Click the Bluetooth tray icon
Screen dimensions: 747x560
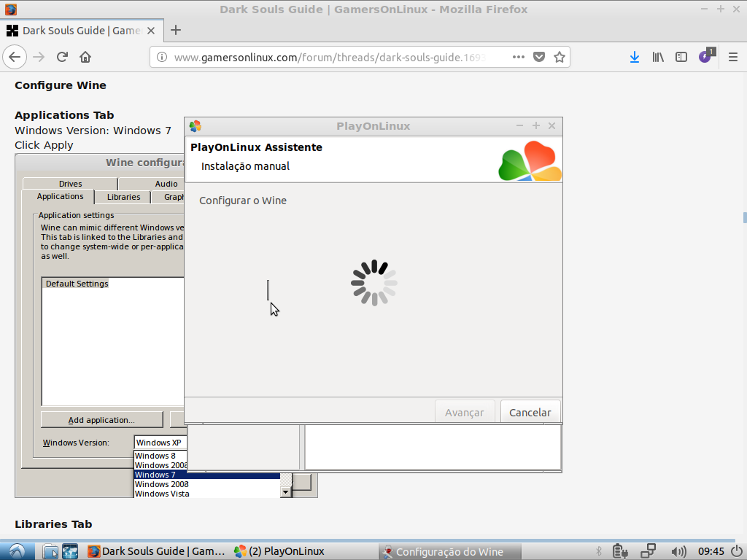pyautogui.click(x=599, y=551)
